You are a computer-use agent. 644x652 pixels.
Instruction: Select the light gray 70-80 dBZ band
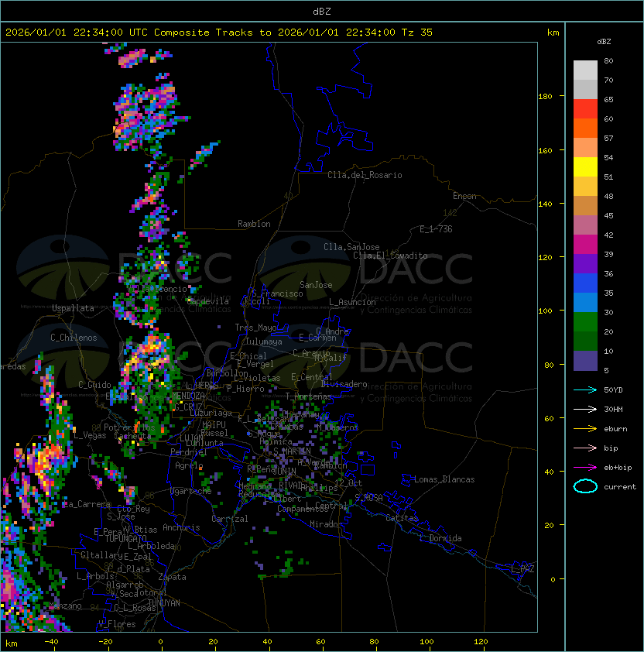coord(585,70)
